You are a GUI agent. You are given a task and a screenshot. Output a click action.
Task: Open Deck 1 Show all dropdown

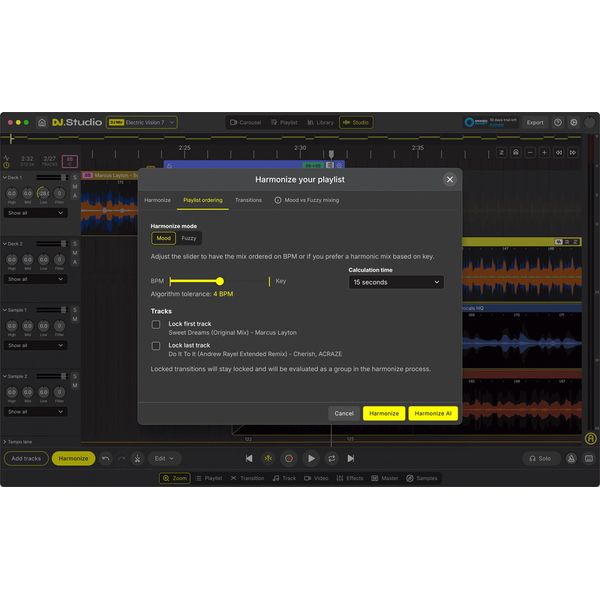[36, 213]
